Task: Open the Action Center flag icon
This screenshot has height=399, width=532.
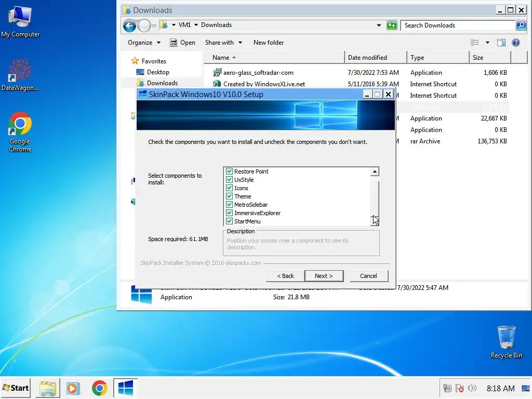Action: [x=460, y=388]
